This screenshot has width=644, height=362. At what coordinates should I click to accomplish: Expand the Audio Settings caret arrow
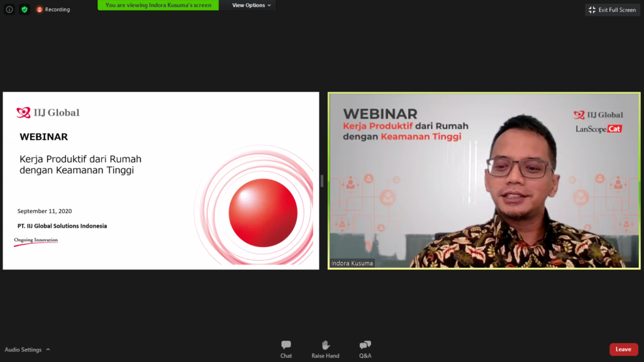click(x=48, y=349)
